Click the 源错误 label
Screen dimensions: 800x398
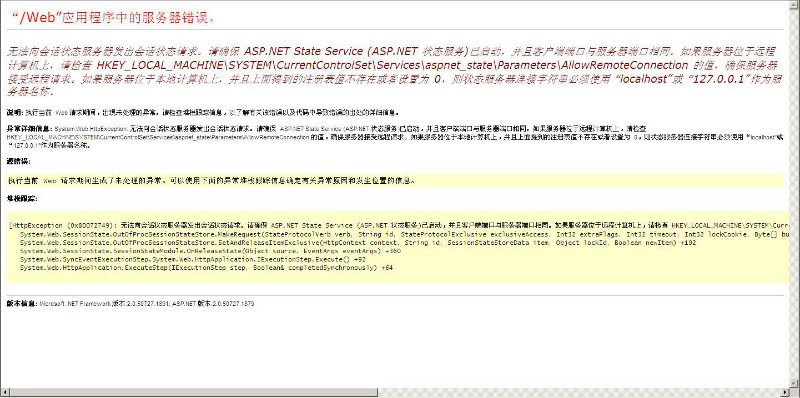click(x=18, y=161)
